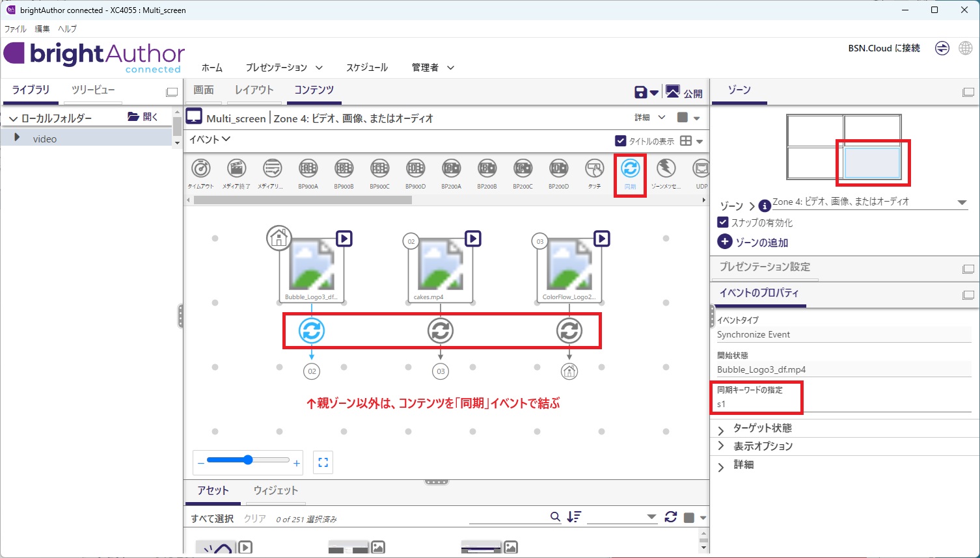Open the ヘルプ menu
980x558 pixels.
click(67, 29)
